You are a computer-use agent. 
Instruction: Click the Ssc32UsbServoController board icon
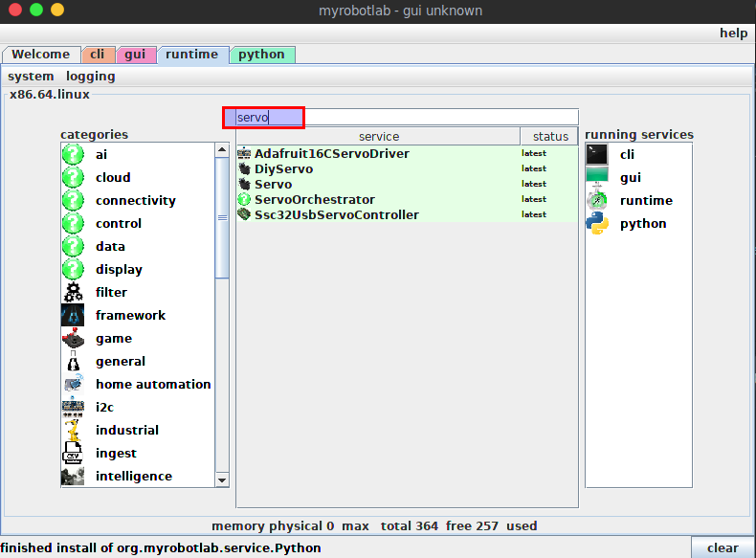pyautogui.click(x=244, y=214)
